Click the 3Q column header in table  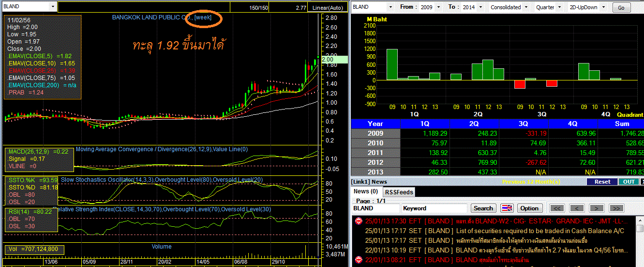[524, 124]
